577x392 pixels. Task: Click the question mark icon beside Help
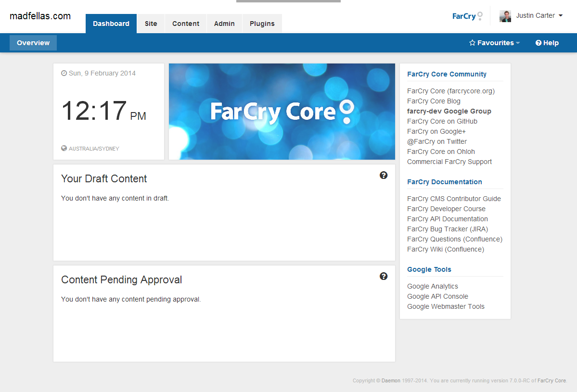point(539,43)
